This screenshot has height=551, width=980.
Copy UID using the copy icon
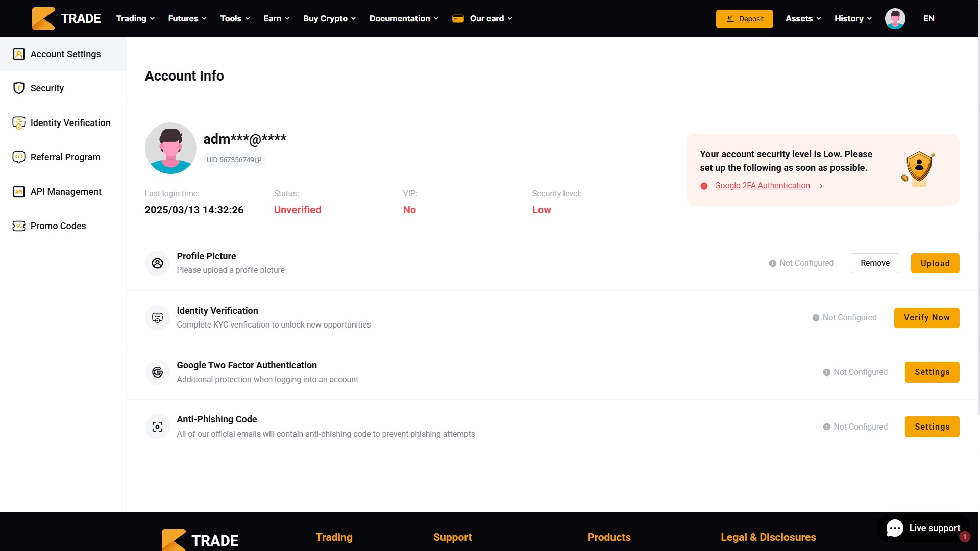pos(258,160)
